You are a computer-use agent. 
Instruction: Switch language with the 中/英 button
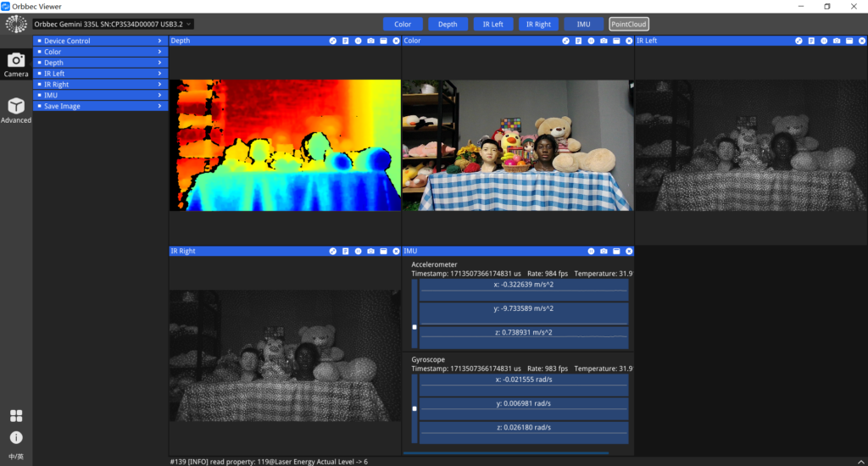(x=16, y=457)
